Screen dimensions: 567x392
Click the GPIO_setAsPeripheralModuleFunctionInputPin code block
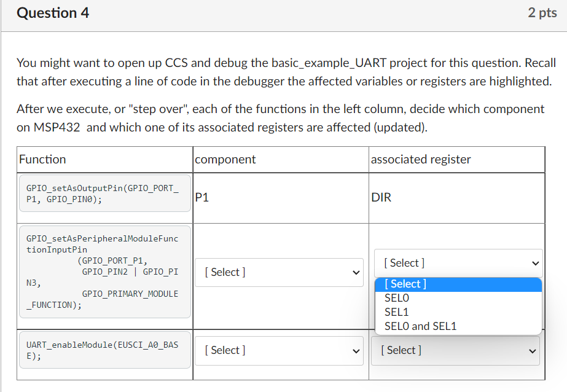(x=104, y=272)
